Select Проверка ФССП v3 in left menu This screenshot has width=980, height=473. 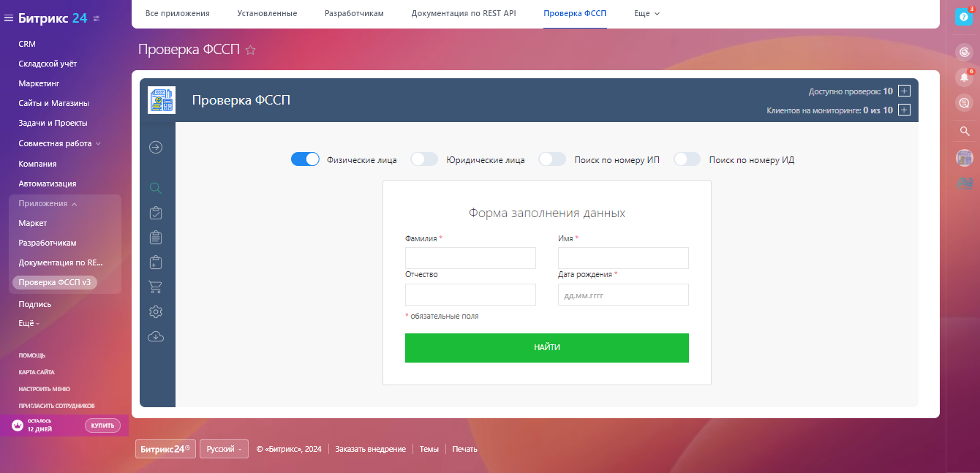point(55,282)
